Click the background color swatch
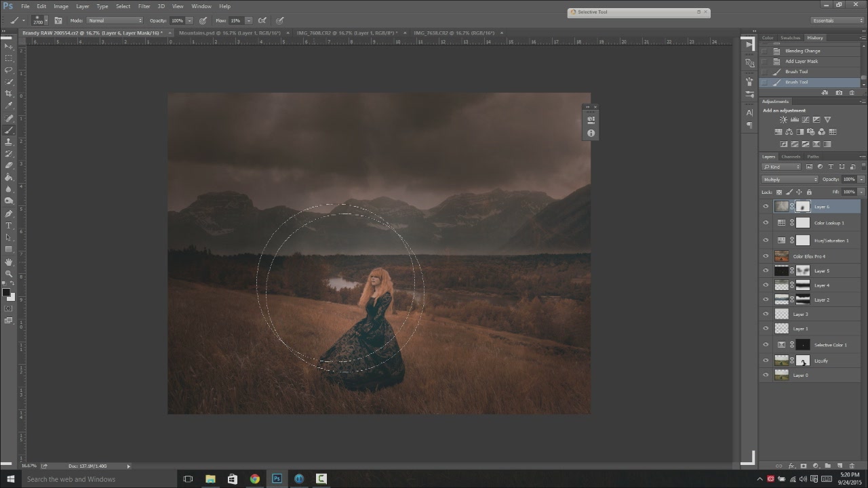Screen dimensions: 868x488 12,298
